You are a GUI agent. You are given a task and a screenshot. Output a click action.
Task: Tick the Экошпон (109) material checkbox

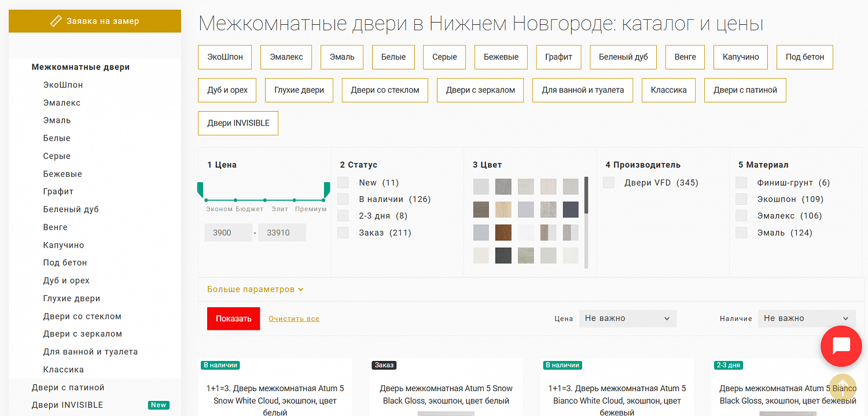point(741,199)
